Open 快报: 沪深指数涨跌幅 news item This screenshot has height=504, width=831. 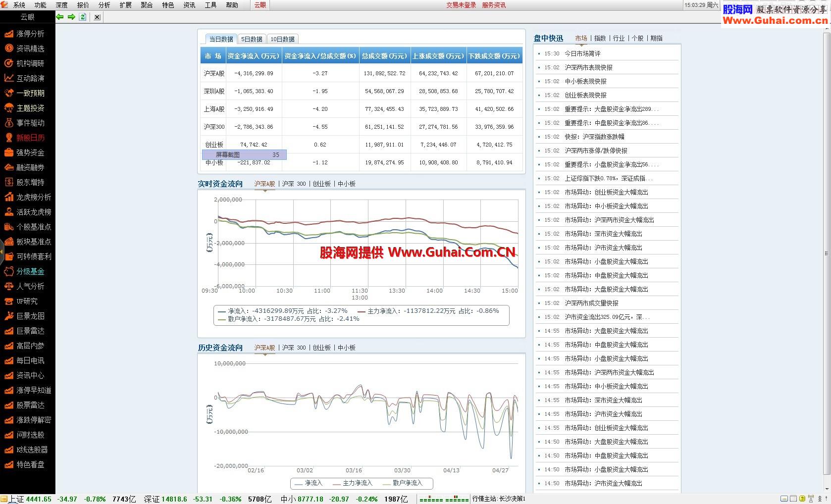pos(594,137)
